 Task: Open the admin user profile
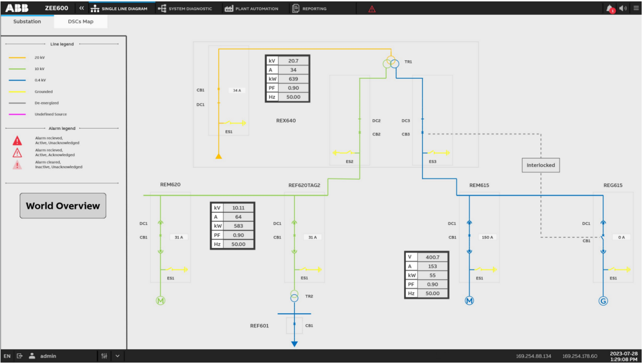[43, 356]
